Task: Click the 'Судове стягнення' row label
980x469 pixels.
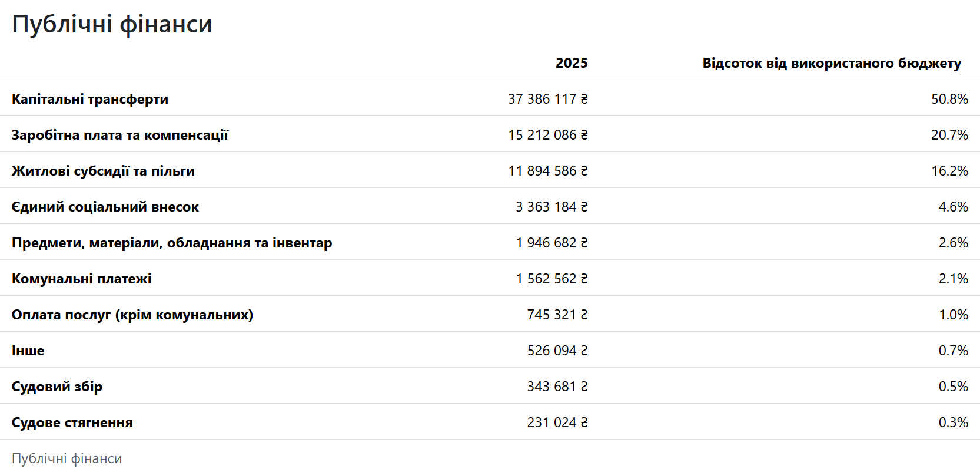Action: (72, 422)
